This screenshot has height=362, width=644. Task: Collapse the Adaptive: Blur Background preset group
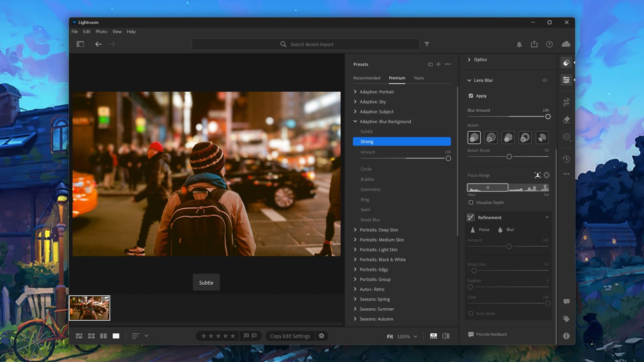click(355, 121)
